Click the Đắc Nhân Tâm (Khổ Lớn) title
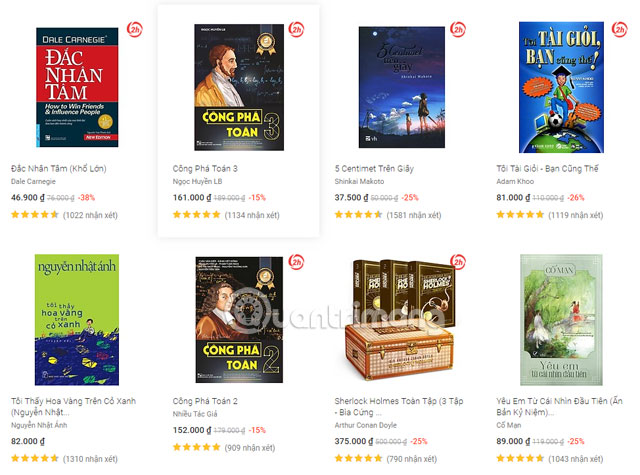Image resolution: width=640 pixels, height=475 pixels. coord(59,169)
